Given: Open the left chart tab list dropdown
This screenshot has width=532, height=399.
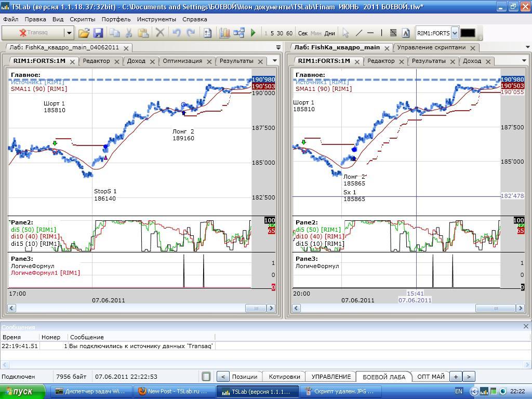Looking at the screenshot, I should [x=275, y=61].
